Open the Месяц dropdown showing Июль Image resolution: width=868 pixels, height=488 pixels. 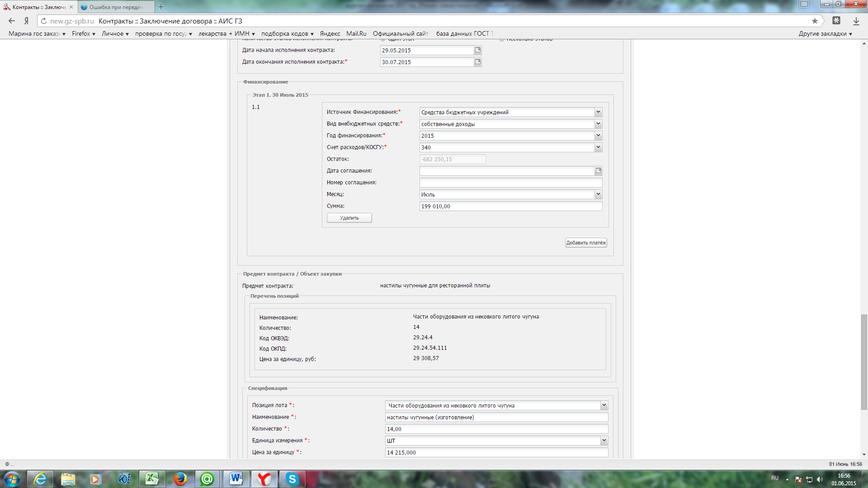pyautogui.click(x=598, y=194)
